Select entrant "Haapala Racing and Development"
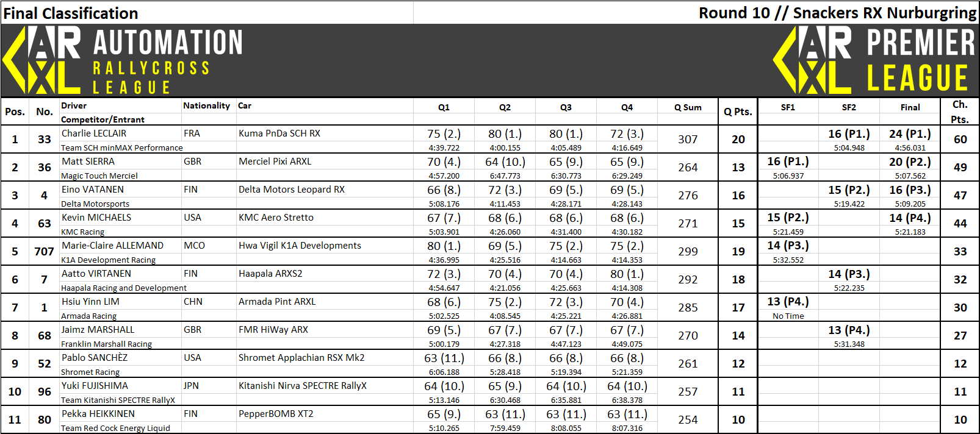This screenshot has width=980, height=434. (124, 288)
